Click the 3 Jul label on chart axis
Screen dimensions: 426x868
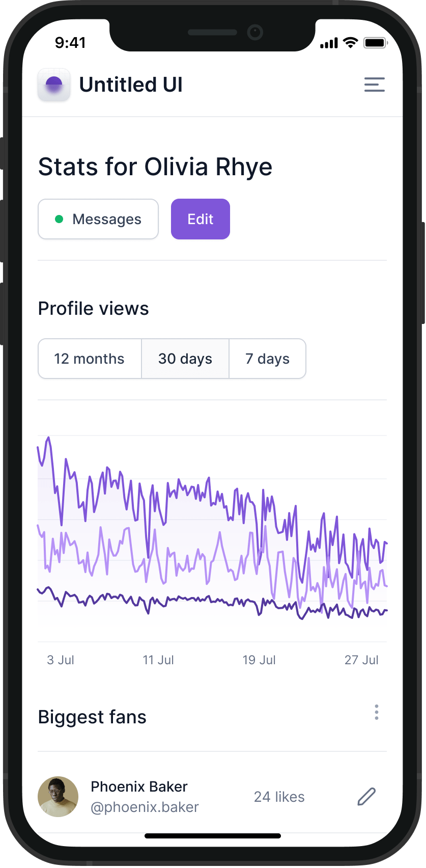61,660
